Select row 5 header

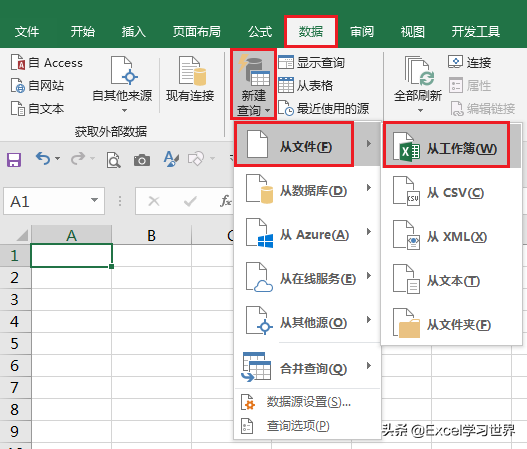point(15,343)
